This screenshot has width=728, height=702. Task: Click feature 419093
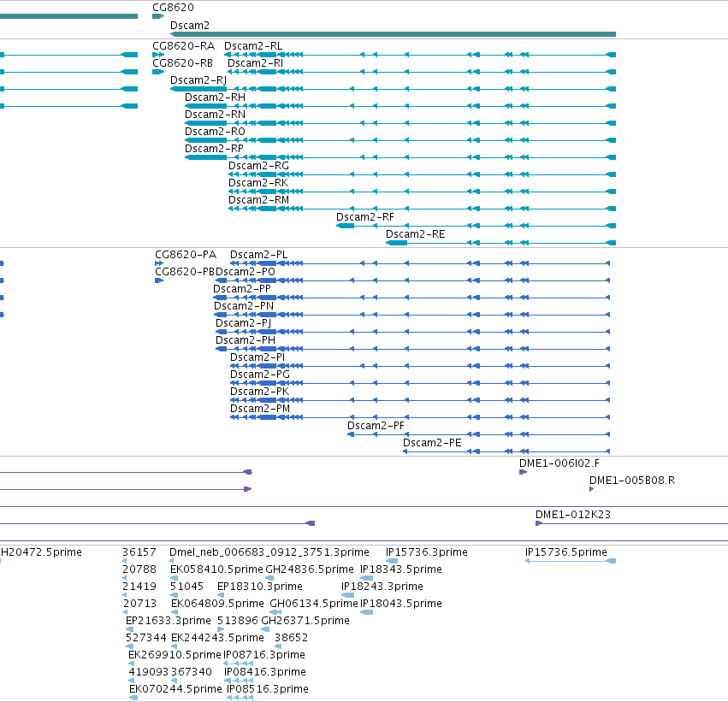pos(149,672)
